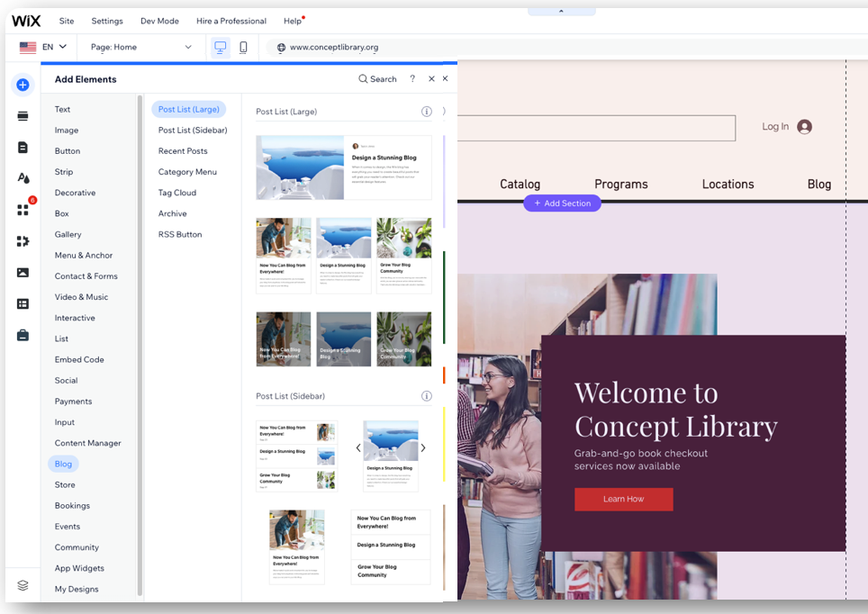Switch to mobile editing view
The image size is (868, 614).
243,47
